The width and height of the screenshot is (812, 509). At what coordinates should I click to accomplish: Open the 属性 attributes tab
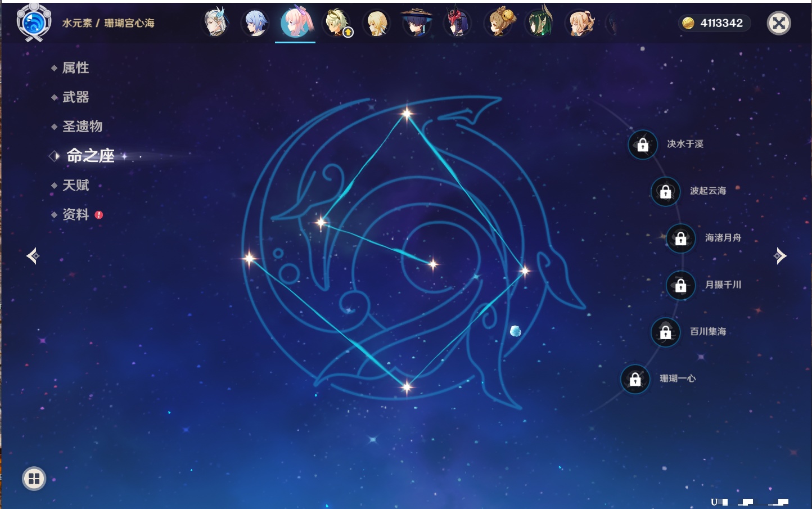[x=75, y=68]
